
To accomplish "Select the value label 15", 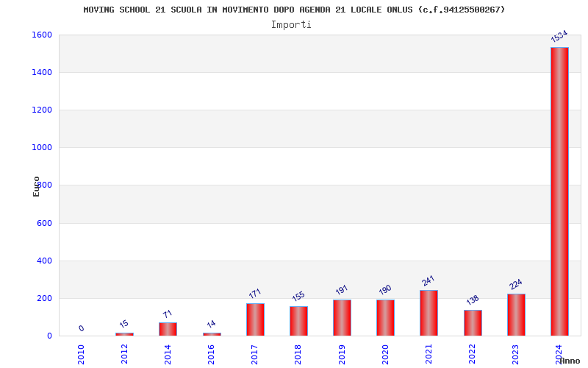I will 123,324.
